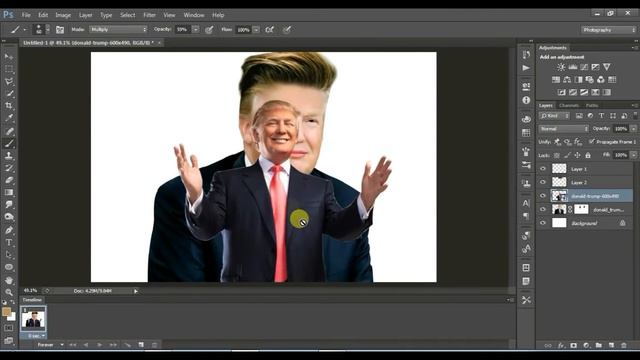The width and height of the screenshot is (640, 360).
Task: Select the Zoom tool
Action: (x=9, y=292)
